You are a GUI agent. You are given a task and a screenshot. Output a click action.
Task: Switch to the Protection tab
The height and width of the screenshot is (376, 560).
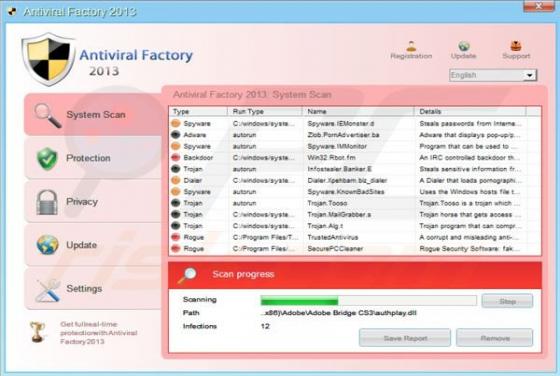tap(93, 158)
